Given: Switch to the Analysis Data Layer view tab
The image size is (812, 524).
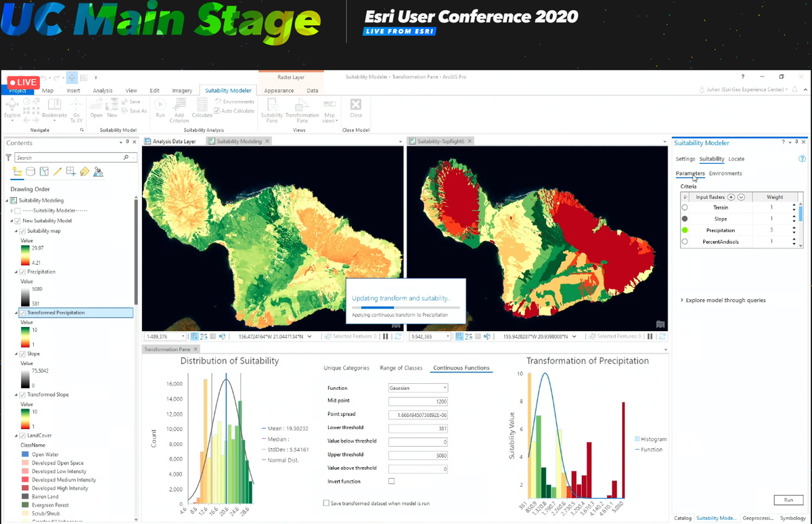Looking at the screenshot, I should (174, 141).
